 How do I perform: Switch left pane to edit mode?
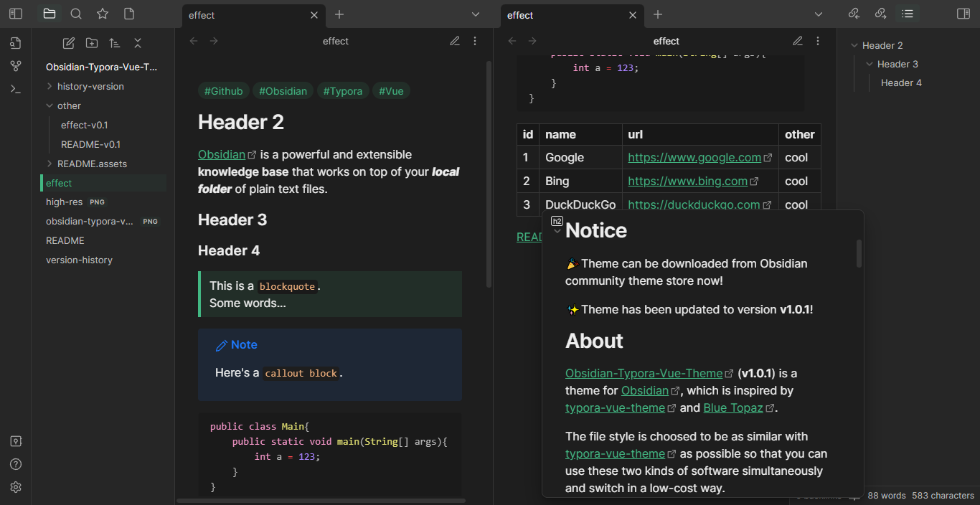pyautogui.click(x=455, y=41)
